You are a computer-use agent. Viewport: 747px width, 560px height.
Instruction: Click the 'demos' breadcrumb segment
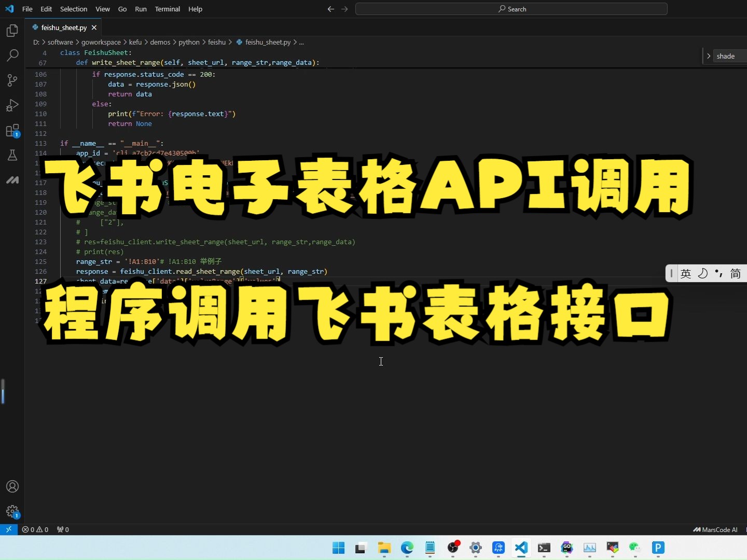tap(160, 42)
